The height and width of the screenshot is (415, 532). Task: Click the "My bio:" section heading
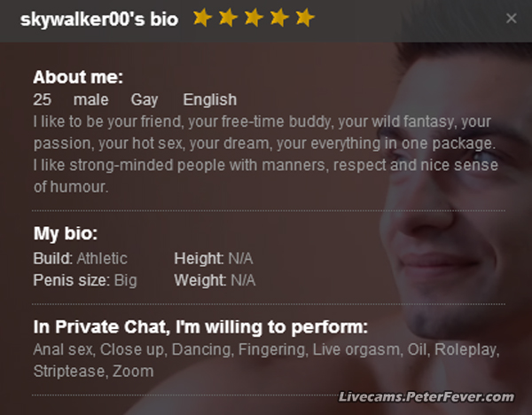click(66, 235)
